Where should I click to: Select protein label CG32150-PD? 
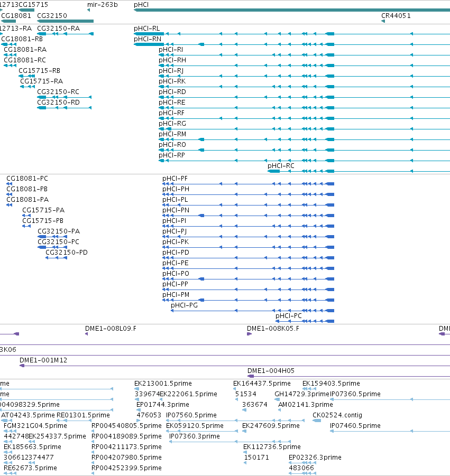67,253
